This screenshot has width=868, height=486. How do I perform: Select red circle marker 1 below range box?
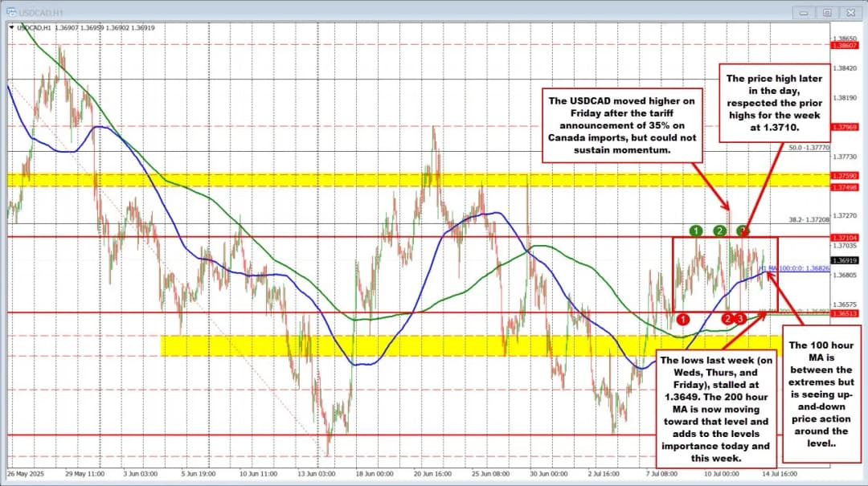[683, 319]
